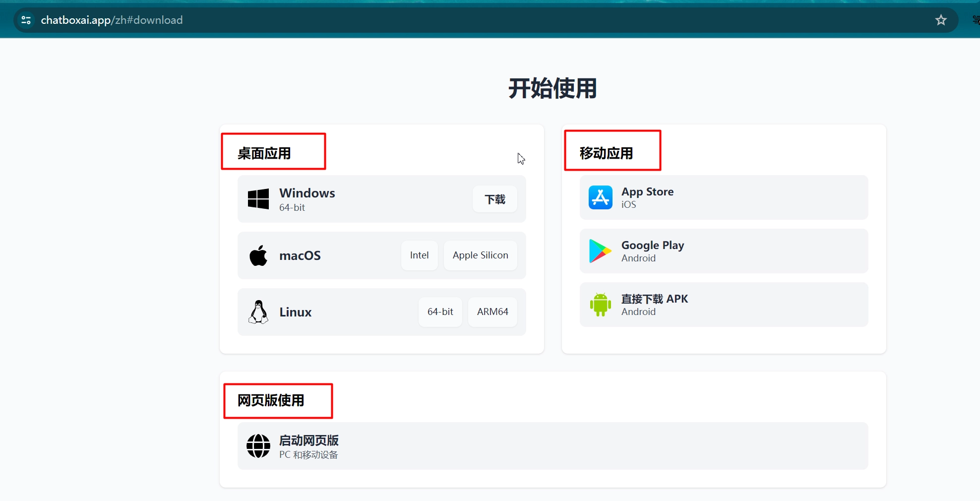
Task: Download Linux 64-bit build
Action: click(x=440, y=312)
